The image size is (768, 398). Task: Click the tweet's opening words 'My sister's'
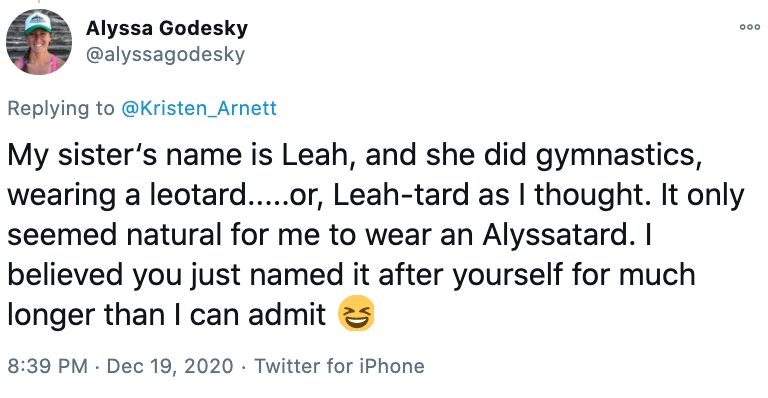pos(83,156)
